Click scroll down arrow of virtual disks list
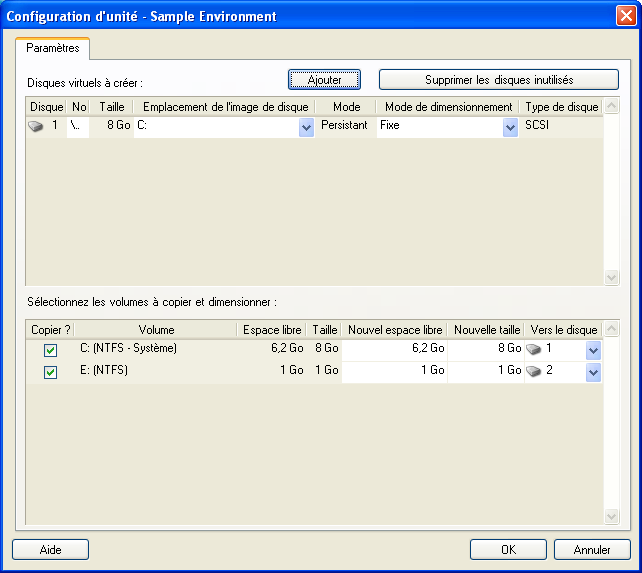 [x=611, y=277]
